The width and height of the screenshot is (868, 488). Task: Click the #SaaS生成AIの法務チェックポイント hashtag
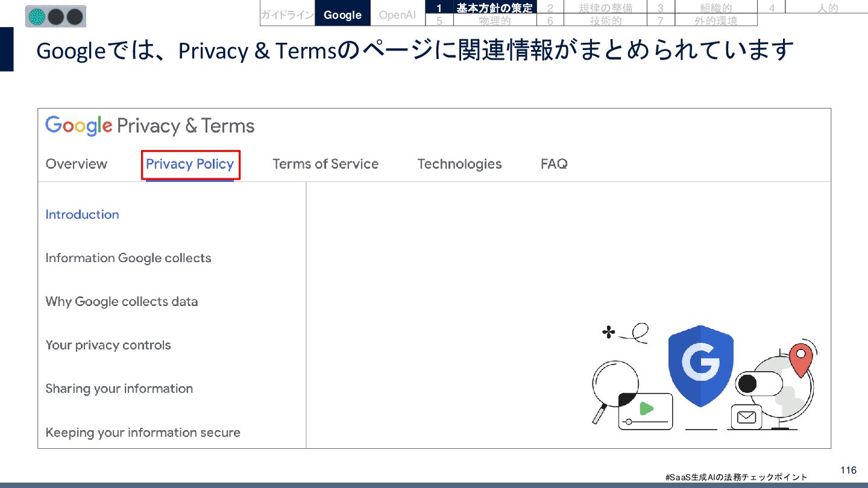[x=736, y=477]
